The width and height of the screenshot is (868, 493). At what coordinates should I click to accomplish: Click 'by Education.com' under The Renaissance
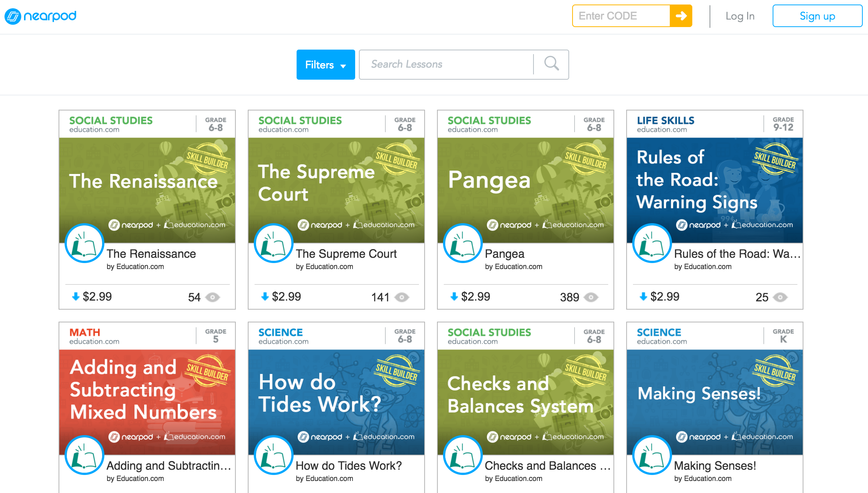(135, 266)
